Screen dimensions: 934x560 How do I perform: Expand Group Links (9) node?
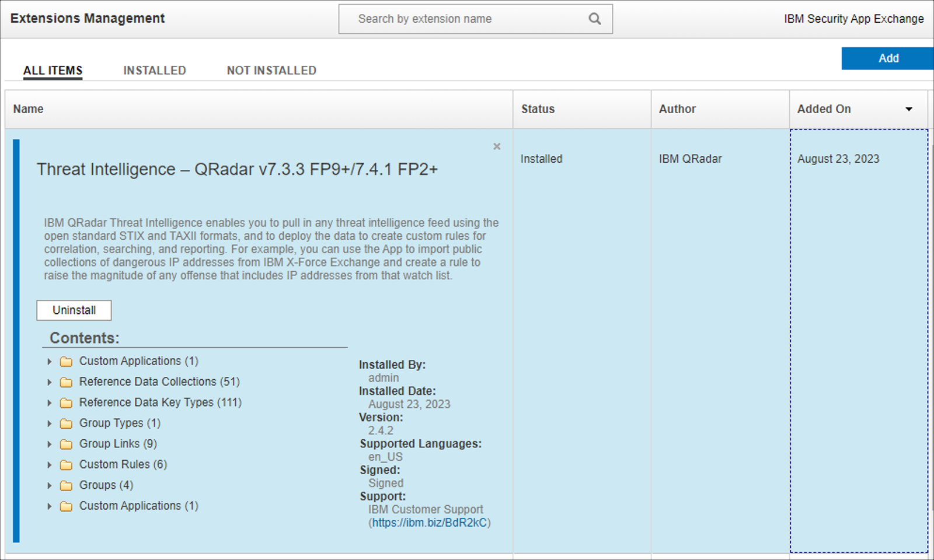(x=50, y=444)
